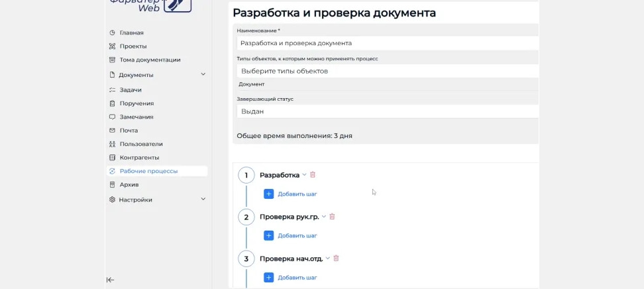644x289 pixels.
Task: Open the Выберите типы объектов dropdown
Action: coord(388,71)
